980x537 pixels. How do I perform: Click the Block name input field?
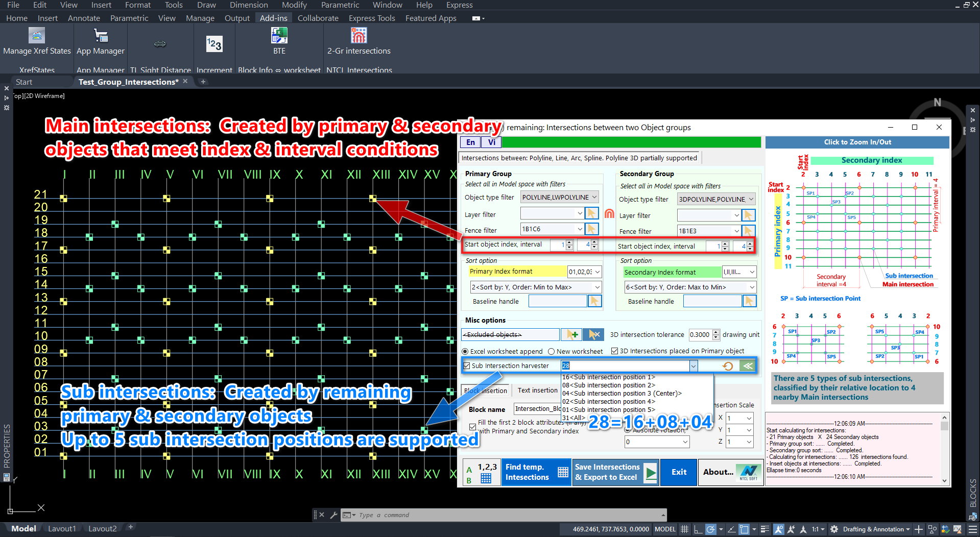click(x=537, y=409)
